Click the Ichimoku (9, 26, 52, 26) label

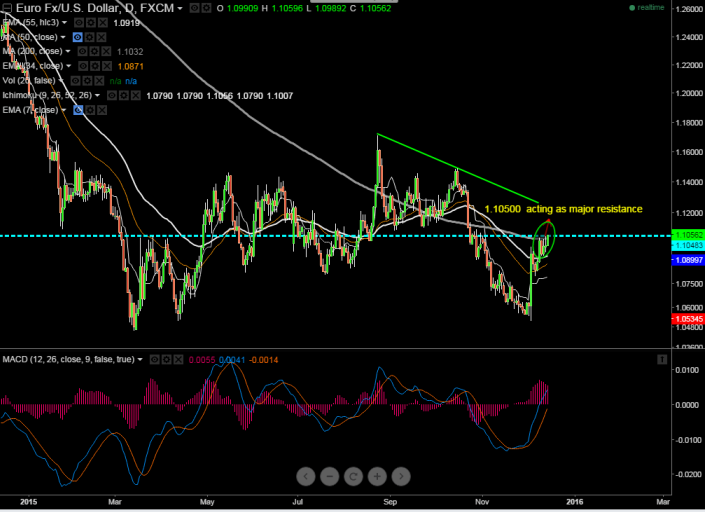point(47,95)
